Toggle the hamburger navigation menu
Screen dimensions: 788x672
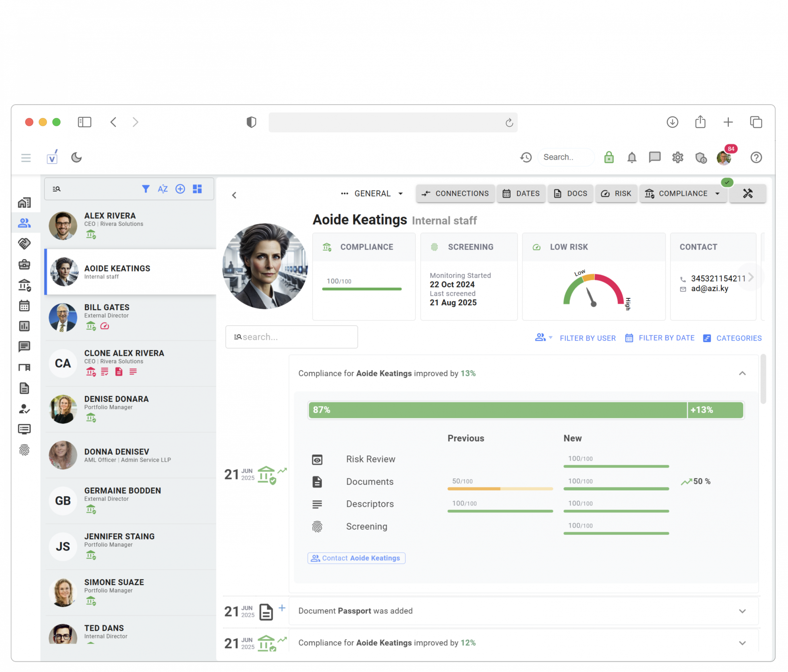click(x=26, y=158)
